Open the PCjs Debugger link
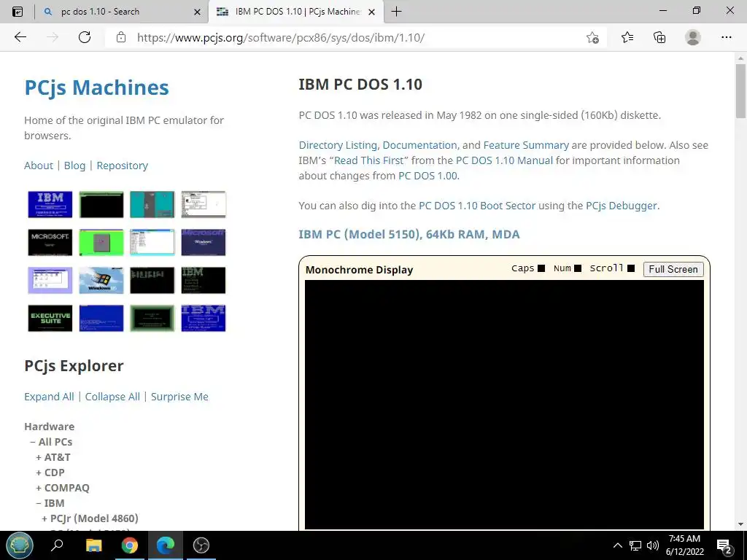 (x=622, y=206)
